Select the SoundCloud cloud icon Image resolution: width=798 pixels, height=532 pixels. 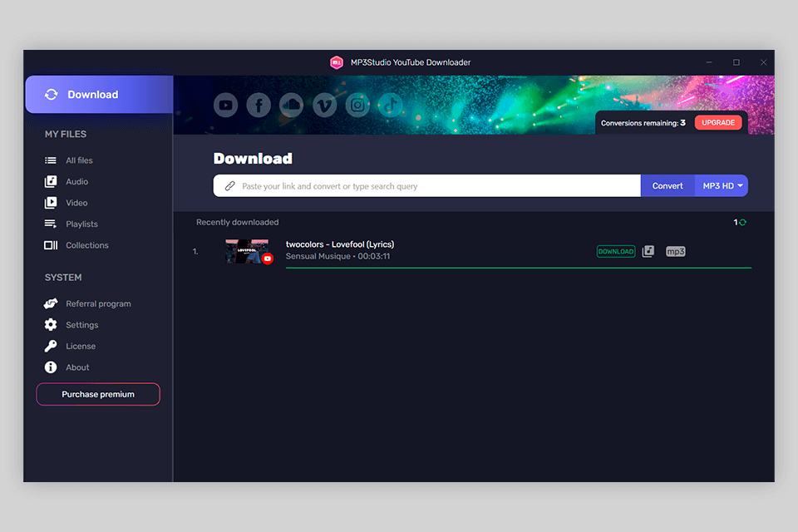point(291,105)
